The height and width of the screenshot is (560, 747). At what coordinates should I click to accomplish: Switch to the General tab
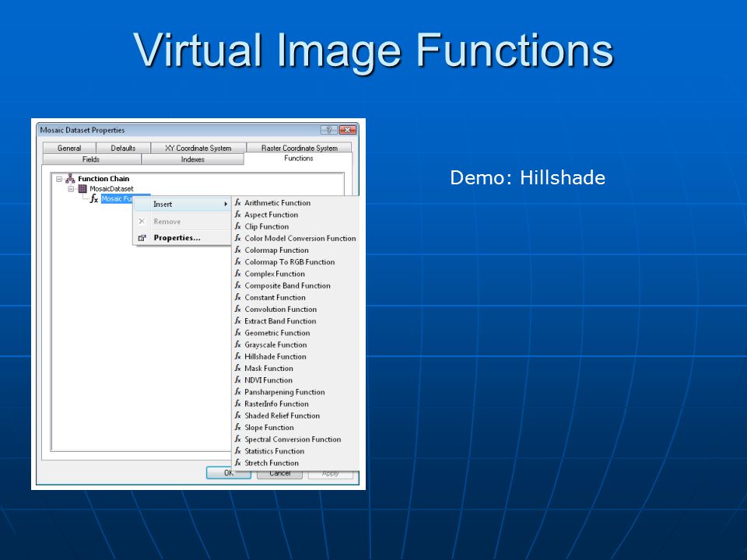click(x=69, y=148)
